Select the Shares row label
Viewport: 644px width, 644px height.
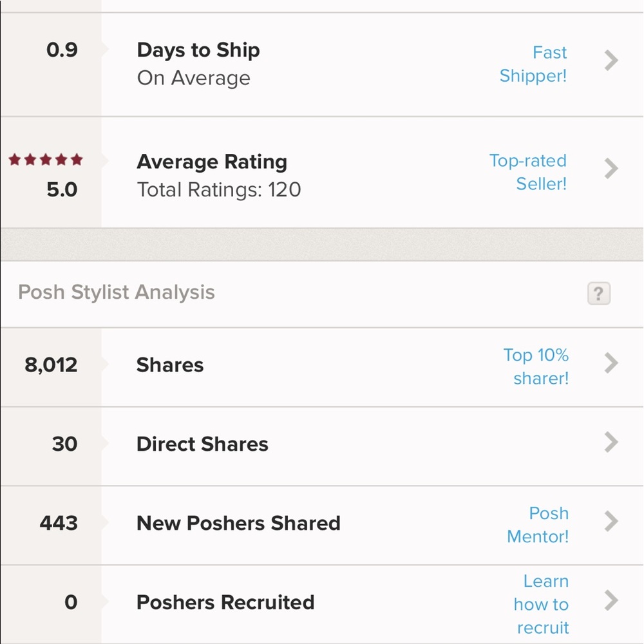pyautogui.click(x=170, y=365)
